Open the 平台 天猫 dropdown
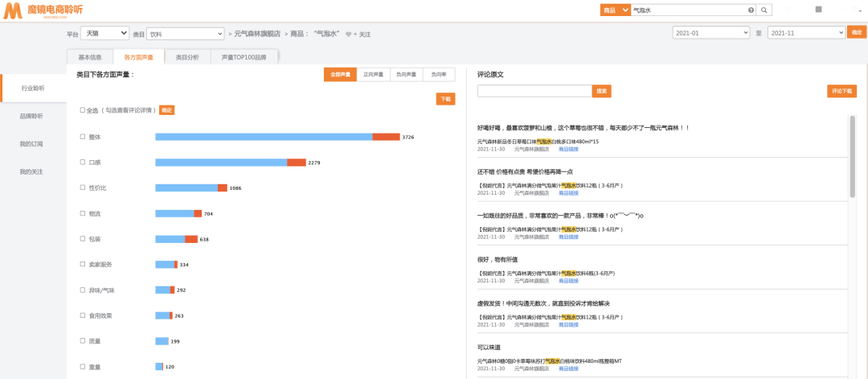868x379 pixels. coord(104,33)
